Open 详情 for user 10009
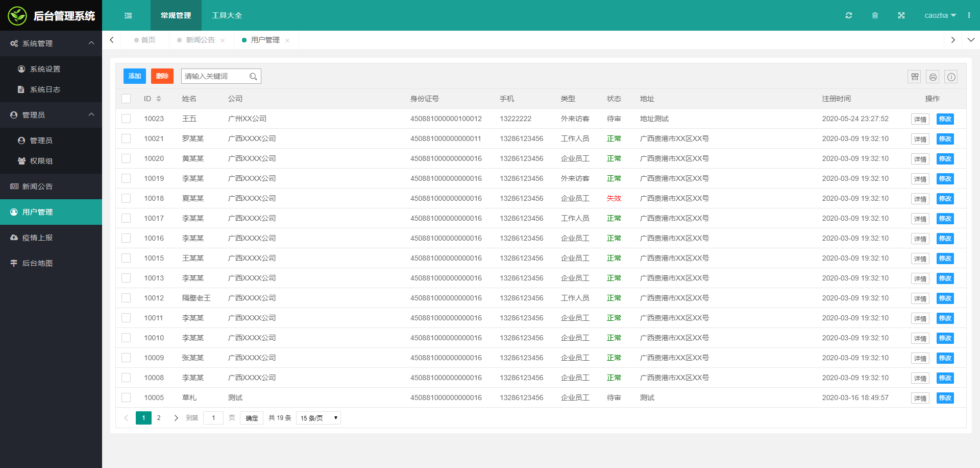 tap(920, 358)
